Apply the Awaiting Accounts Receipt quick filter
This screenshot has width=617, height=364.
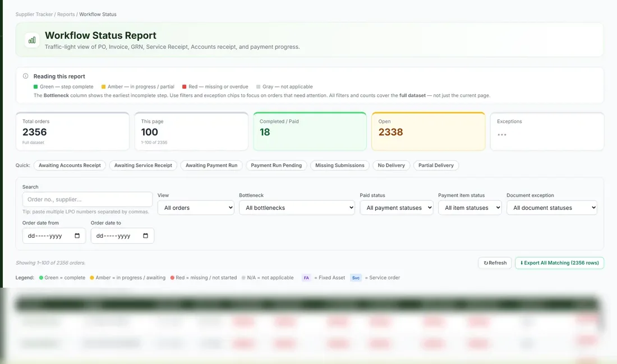coord(70,165)
